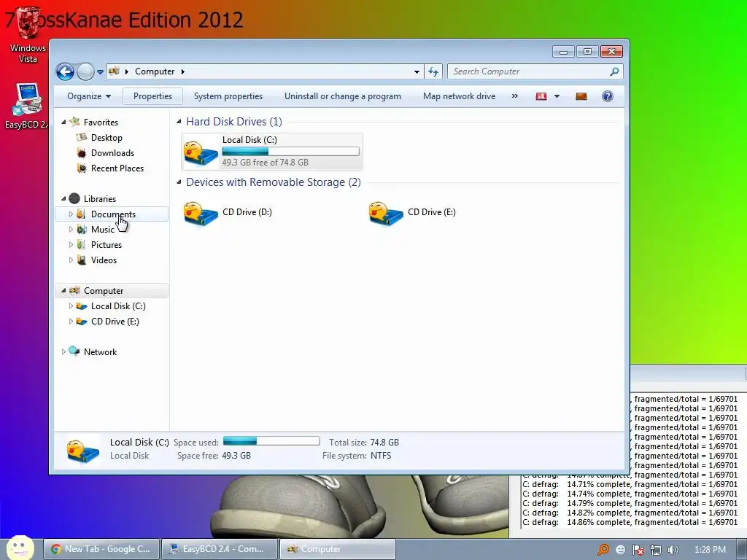The height and width of the screenshot is (560, 747).
Task: Open the Windows Vista desktop icon
Action: (x=28, y=36)
